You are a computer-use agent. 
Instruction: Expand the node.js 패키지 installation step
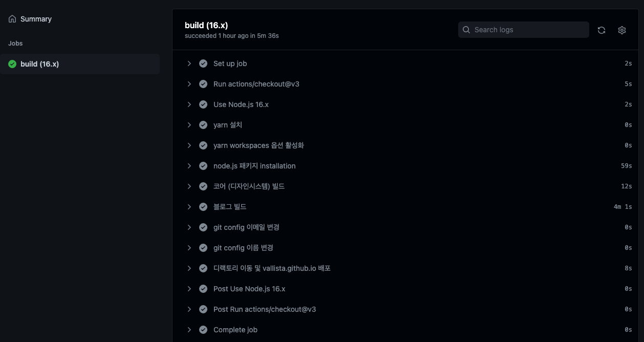coord(189,166)
